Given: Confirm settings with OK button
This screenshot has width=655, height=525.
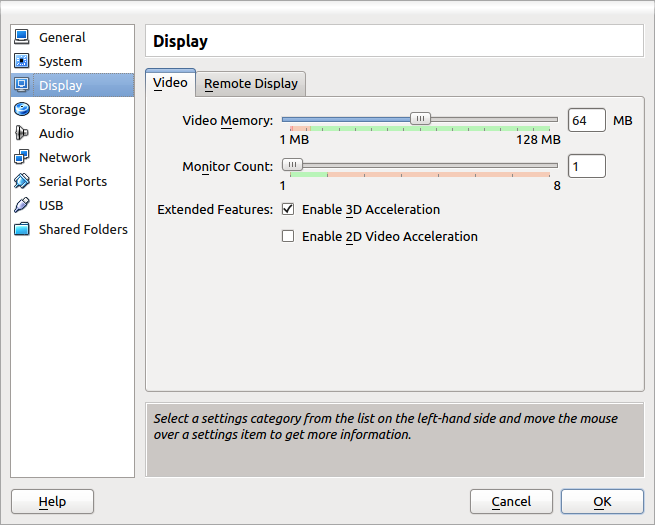Looking at the screenshot, I should (x=602, y=501).
